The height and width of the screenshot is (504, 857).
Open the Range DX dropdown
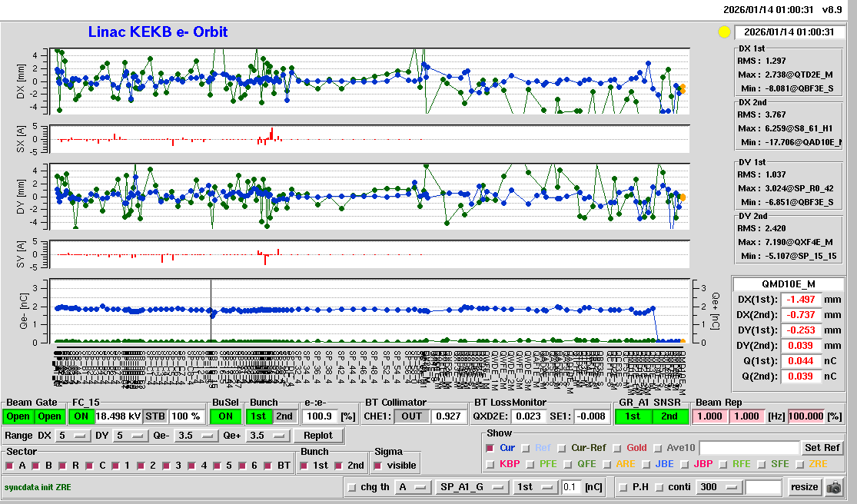click(x=71, y=436)
